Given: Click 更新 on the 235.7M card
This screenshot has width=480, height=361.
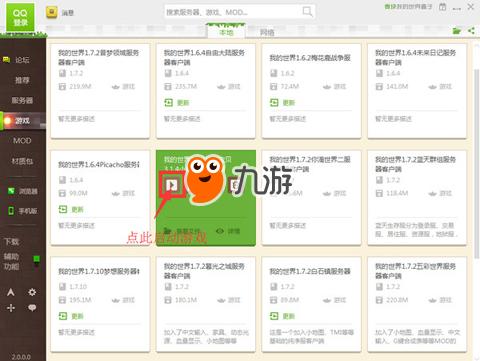Looking at the screenshot, I should [x=177, y=103].
